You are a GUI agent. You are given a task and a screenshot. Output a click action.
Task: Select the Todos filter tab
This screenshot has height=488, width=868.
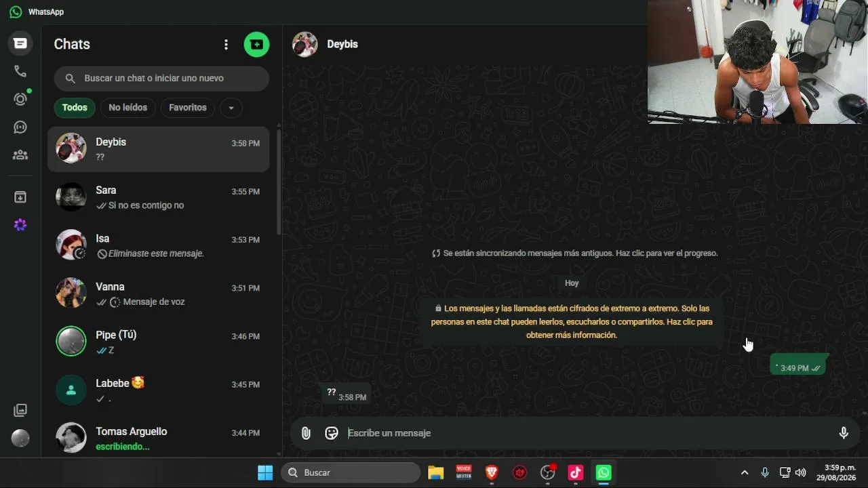coord(75,108)
